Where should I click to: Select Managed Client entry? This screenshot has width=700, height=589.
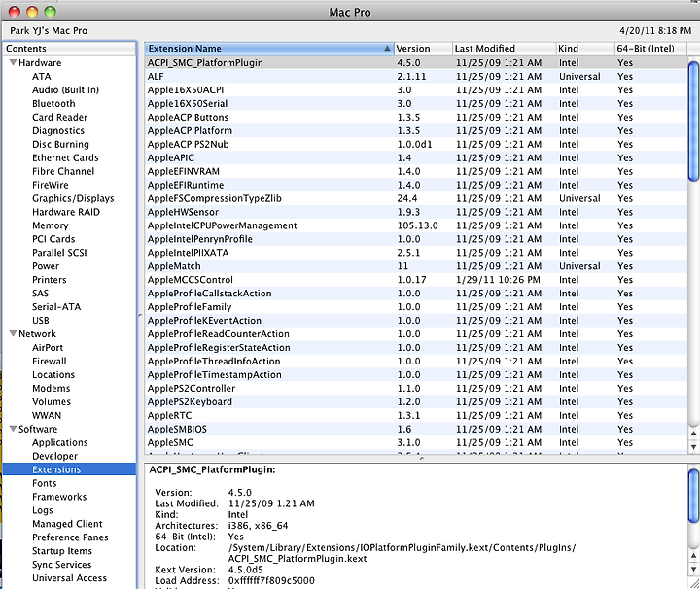(67, 524)
